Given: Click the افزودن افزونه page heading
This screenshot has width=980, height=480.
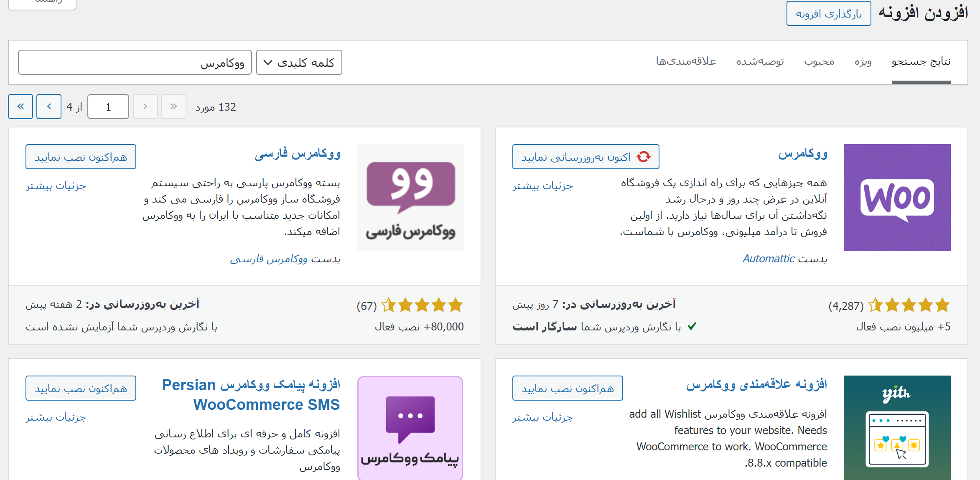Looking at the screenshot, I should tap(923, 13).
